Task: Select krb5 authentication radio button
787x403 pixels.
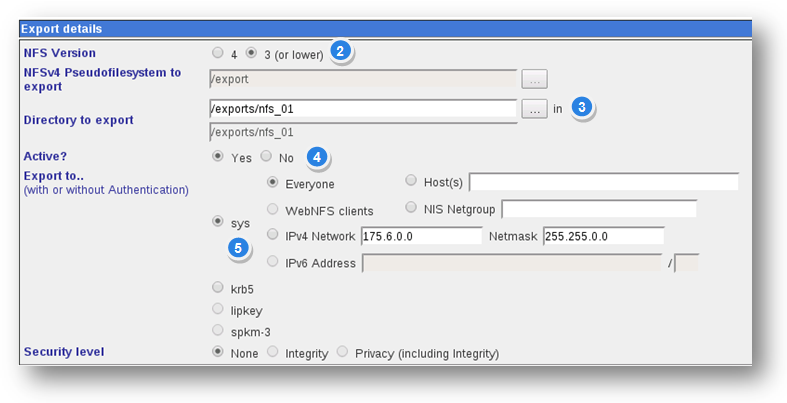Action: point(217,289)
